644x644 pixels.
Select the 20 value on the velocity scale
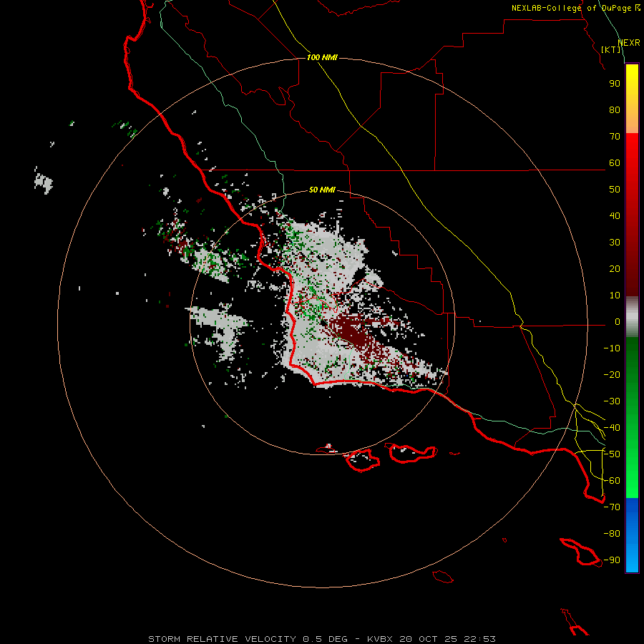coord(615,269)
